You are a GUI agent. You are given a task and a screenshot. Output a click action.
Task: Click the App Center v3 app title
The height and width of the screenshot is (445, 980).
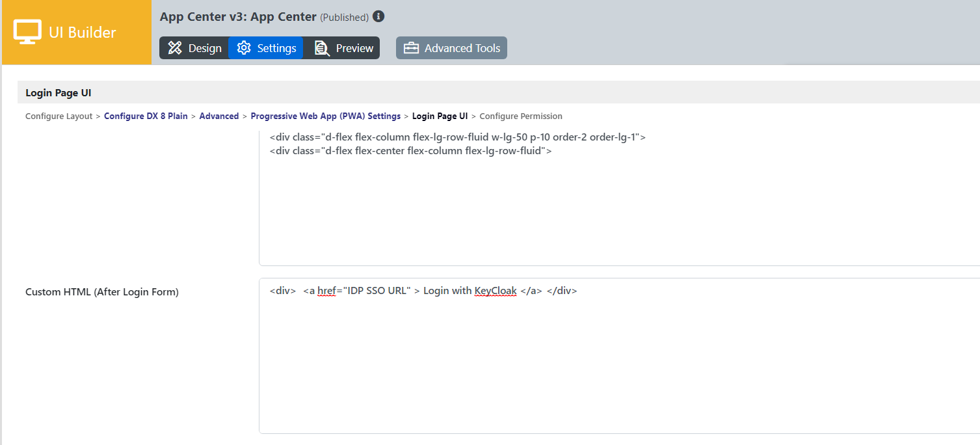click(x=238, y=17)
